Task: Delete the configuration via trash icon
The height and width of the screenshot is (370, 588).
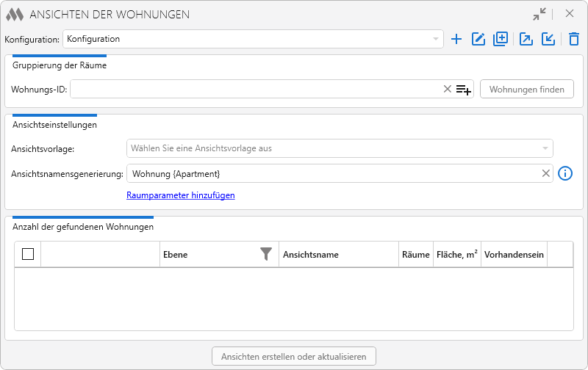Action: 574,39
